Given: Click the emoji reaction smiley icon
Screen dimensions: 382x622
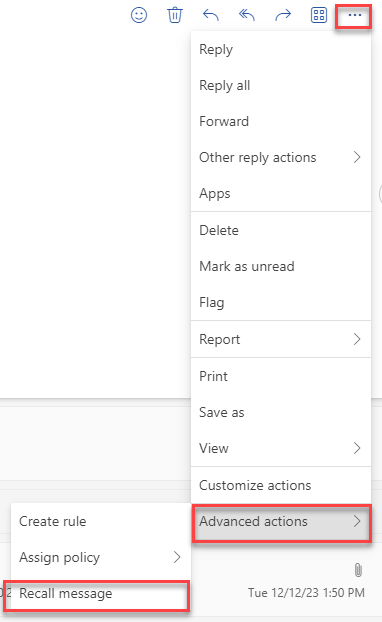Looking at the screenshot, I should [x=139, y=15].
